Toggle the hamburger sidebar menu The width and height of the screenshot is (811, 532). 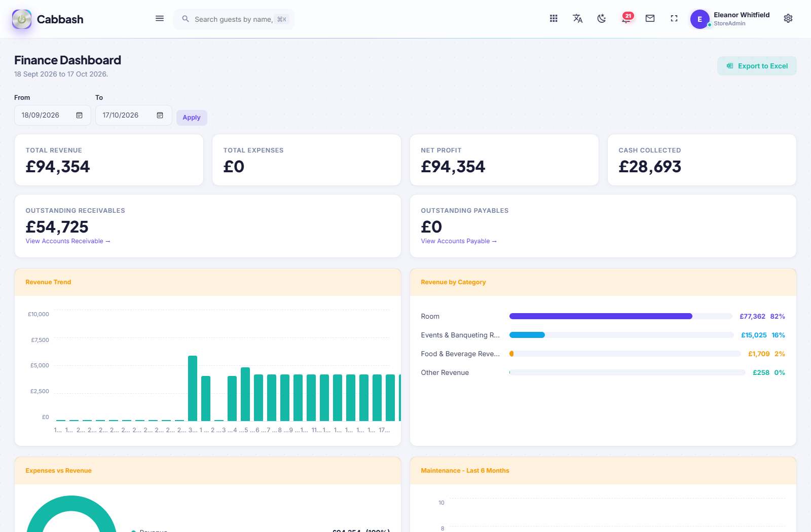160,19
